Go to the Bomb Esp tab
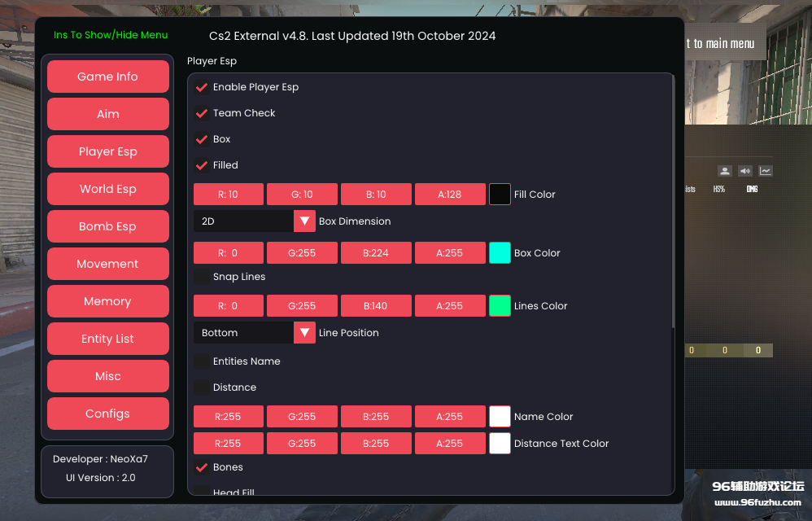This screenshot has height=521, width=812. pyautogui.click(x=108, y=226)
